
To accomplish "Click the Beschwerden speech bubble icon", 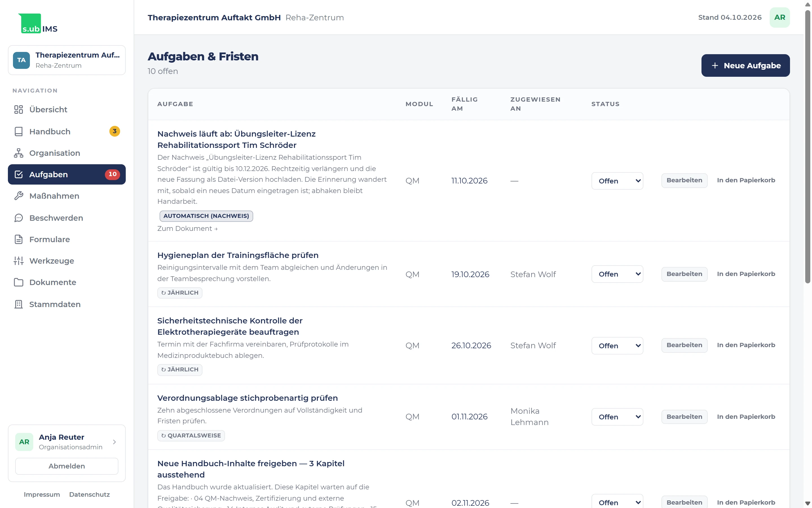I will [18, 218].
